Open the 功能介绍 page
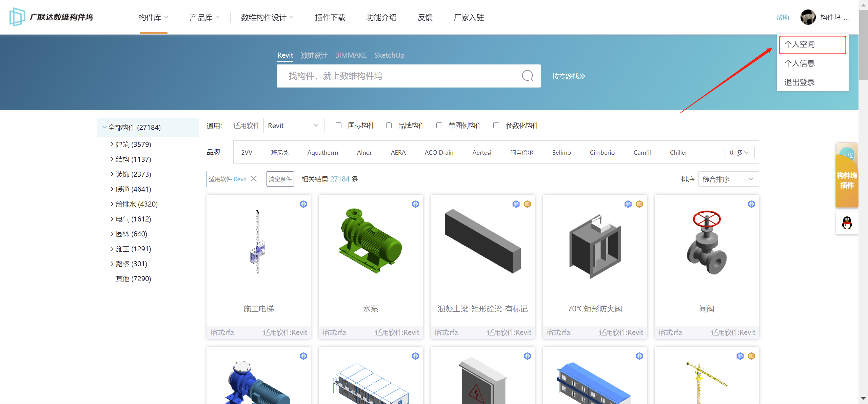Image resolution: width=868 pixels, height=404 pixels. point(381,17)
